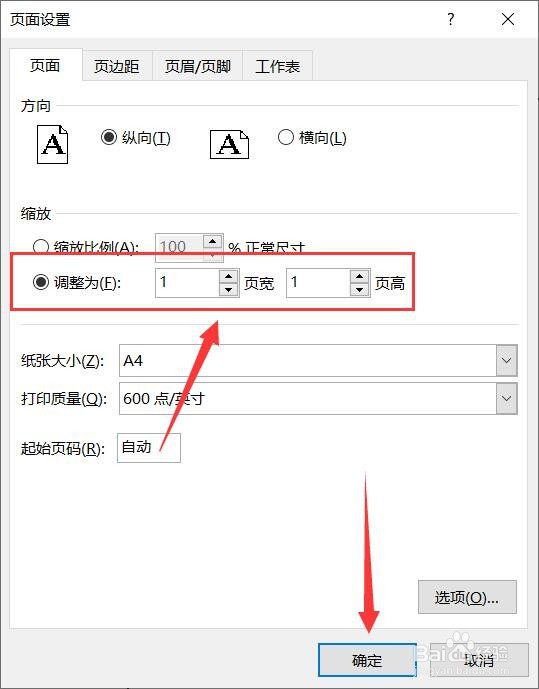Switch to the 页眉/页脚 tab
539x689 pixels.
point(198,66)
